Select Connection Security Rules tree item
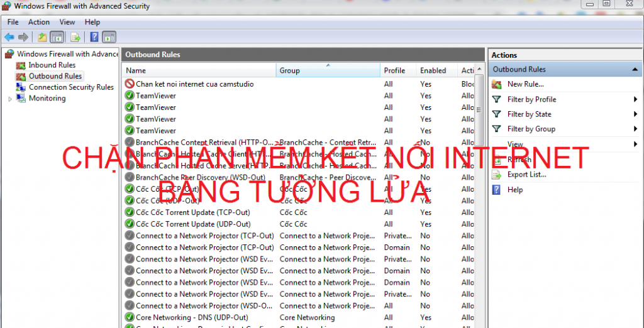 pos(71,87)
